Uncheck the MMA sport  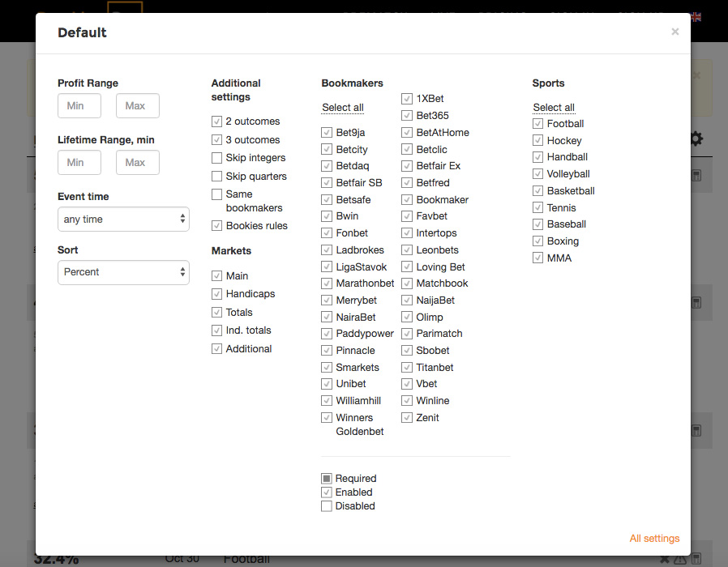tap(537, 258)
